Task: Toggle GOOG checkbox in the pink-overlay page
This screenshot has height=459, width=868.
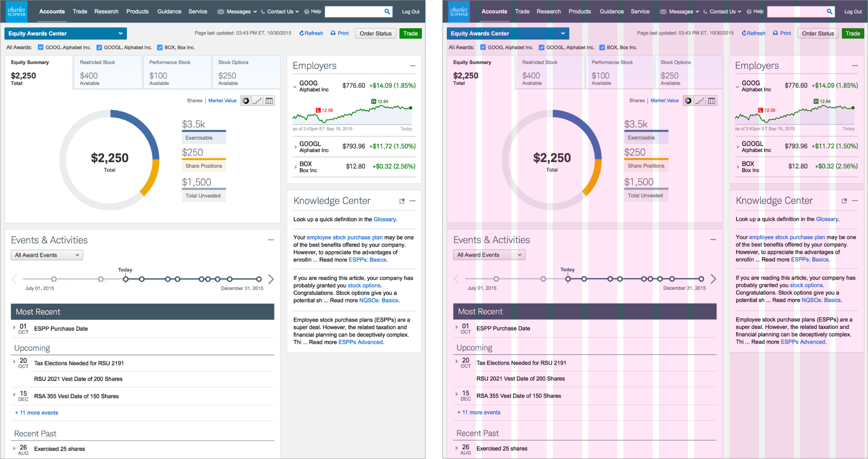Action: [483, 47]
